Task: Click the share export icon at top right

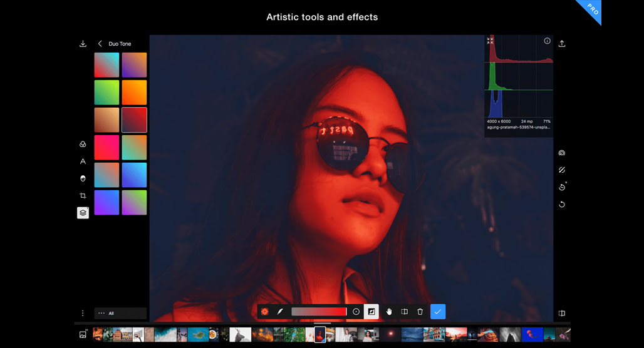Action: tap(562, 44)
